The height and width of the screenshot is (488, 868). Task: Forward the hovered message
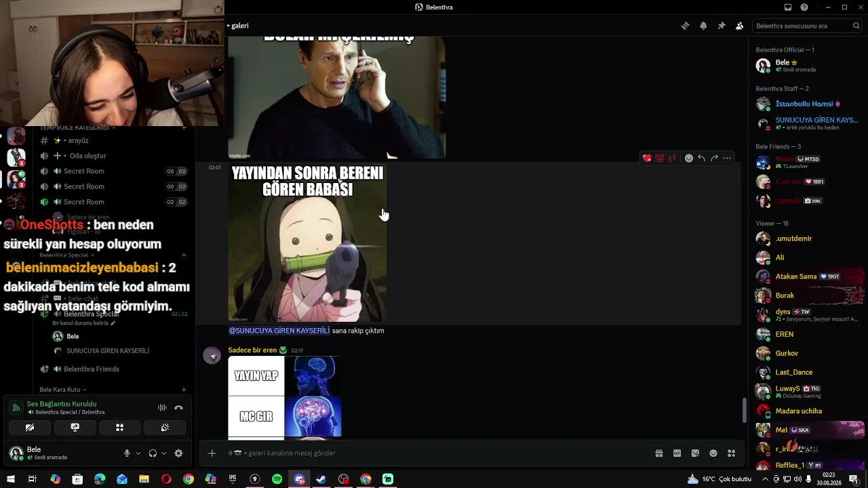point(714,158)
